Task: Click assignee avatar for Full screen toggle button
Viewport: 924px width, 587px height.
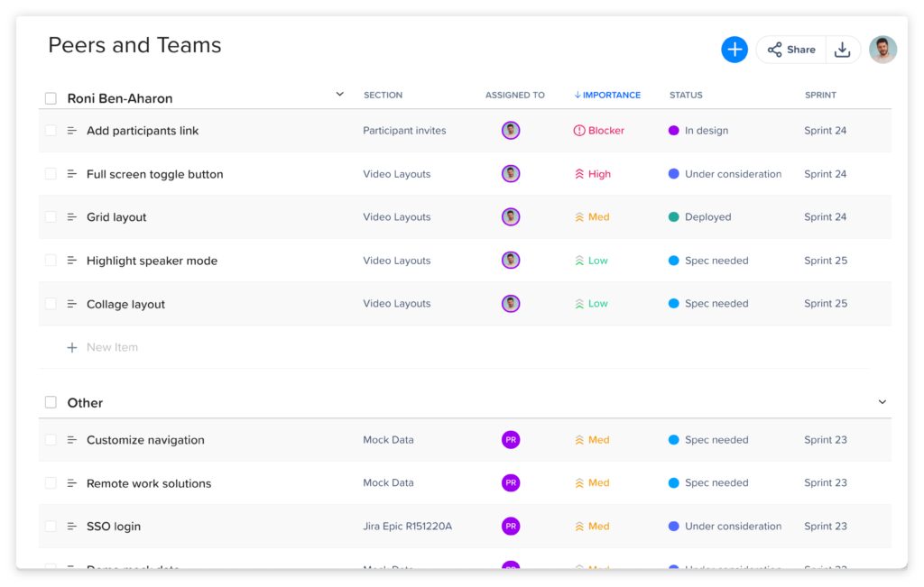Action: (511, 174)
